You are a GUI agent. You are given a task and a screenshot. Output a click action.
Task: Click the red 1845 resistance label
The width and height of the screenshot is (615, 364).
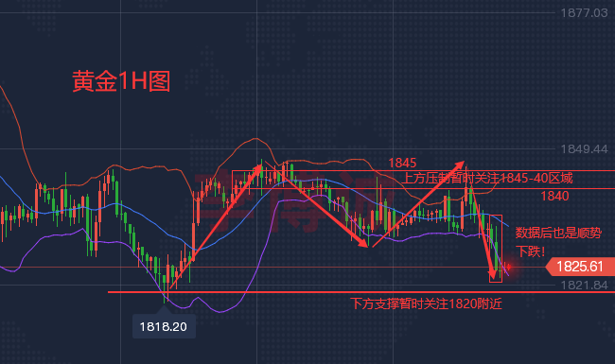tap(402, 163)
